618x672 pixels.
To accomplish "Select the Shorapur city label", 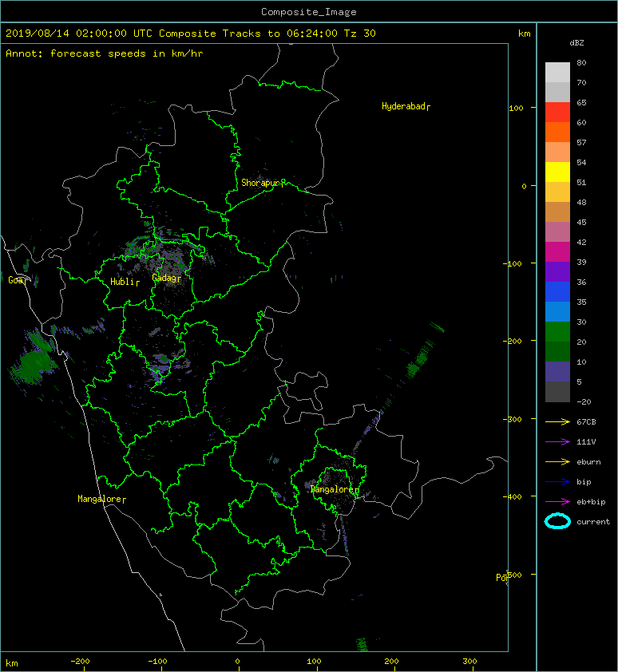I will click(260, 183).
